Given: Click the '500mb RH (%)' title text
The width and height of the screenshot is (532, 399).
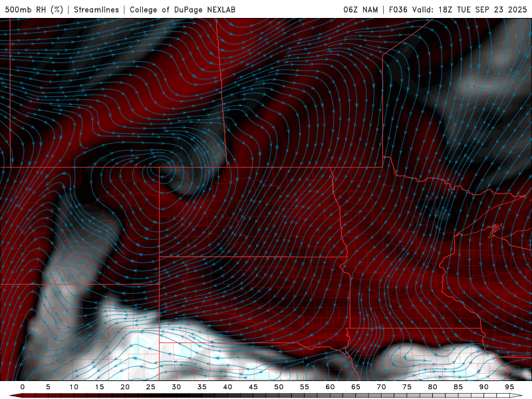Looking at the screenshot, I should point(34,9).
